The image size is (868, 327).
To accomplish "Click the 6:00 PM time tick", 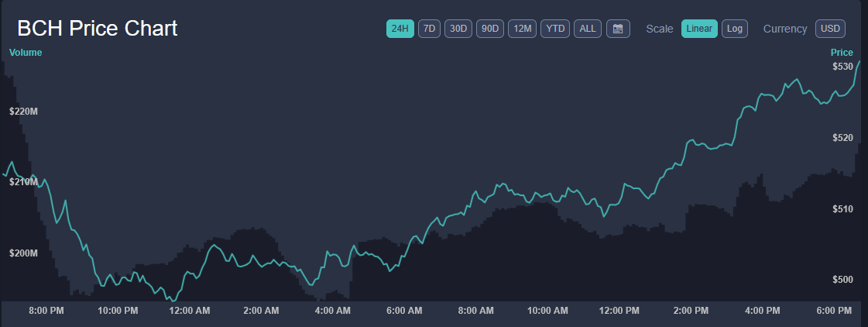I will click(x=834, y=311).
